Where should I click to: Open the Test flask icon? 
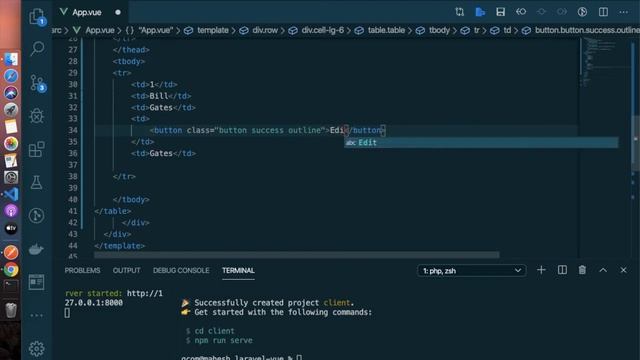pos(36,182)
